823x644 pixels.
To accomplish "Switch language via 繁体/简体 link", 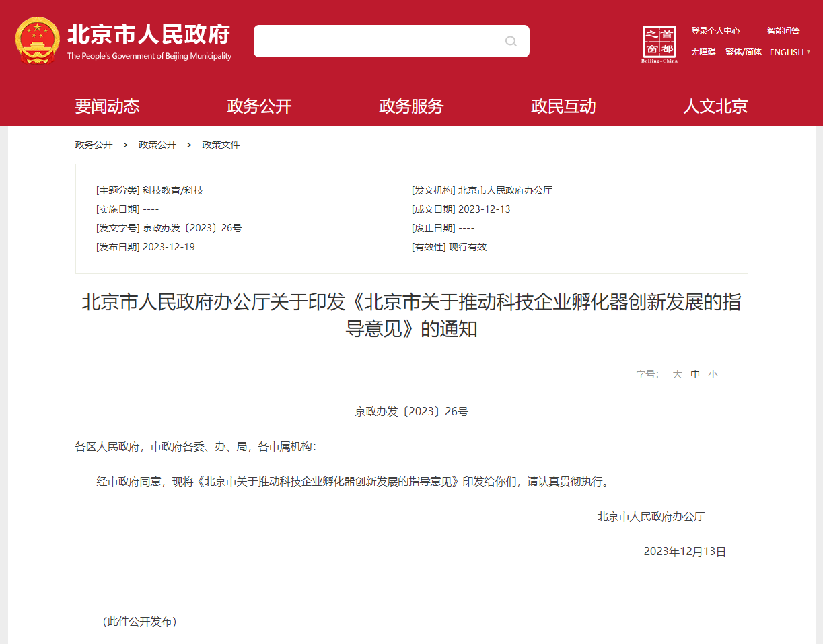I will 744,52.
